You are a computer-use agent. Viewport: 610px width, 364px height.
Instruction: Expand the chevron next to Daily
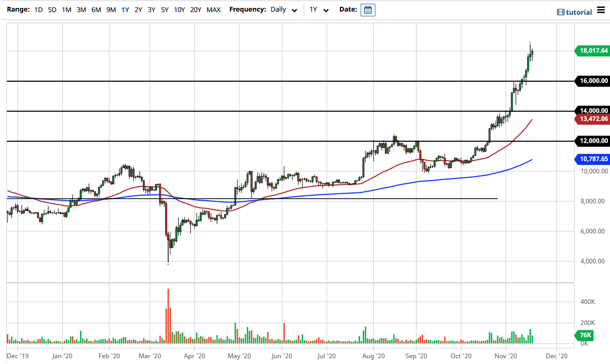pos(294,10)
